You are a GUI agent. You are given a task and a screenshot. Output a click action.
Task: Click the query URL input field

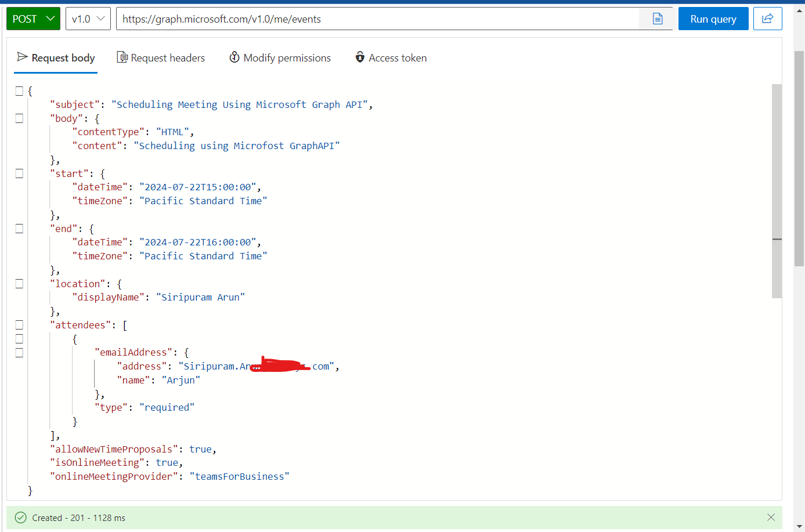tap(377, 19)
